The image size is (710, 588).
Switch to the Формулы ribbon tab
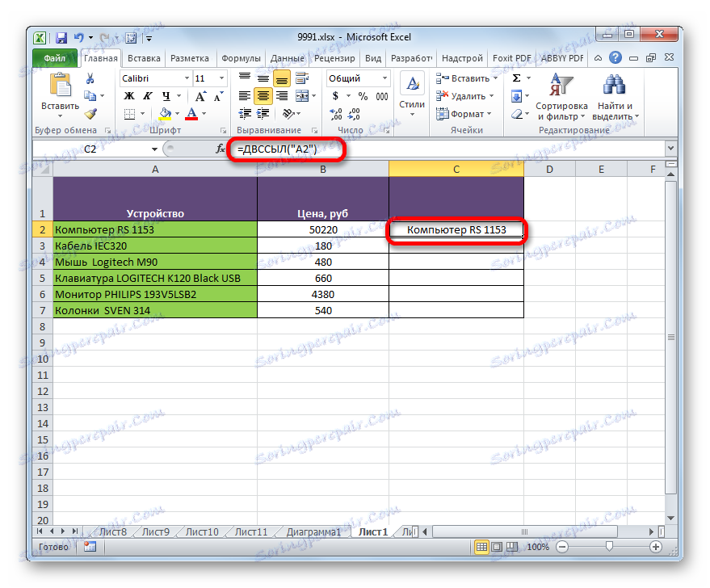pyautogui.click(x=241, y=58)
